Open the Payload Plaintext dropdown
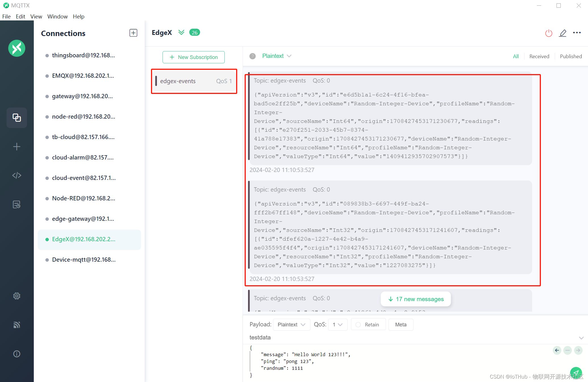Image resolution: width=588 pixels, height=382 pixels. pyautogui.click(x=291, y=324)
